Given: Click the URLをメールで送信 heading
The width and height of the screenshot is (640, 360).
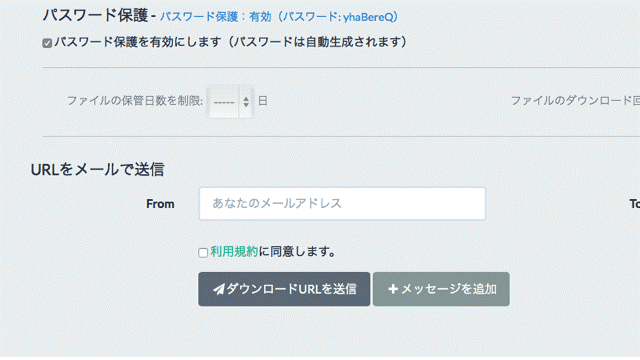Looking at the screenshot, I should 98,169.
